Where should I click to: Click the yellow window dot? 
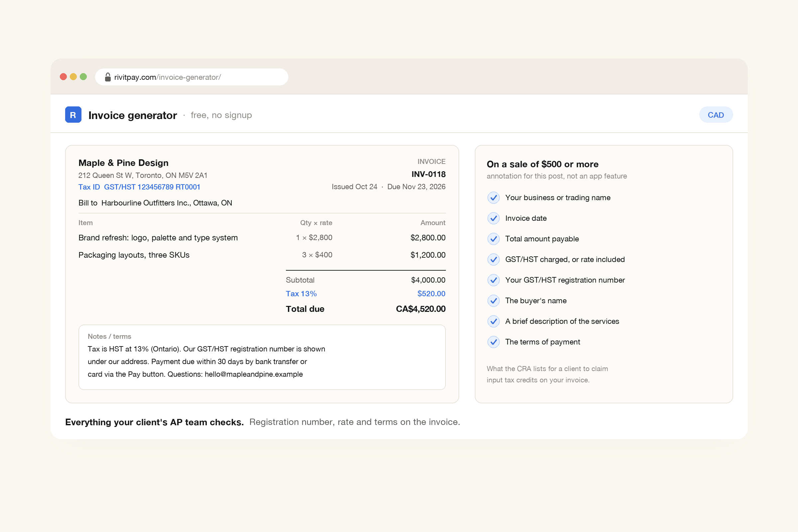pyautogui.click(x=73, y=77)
